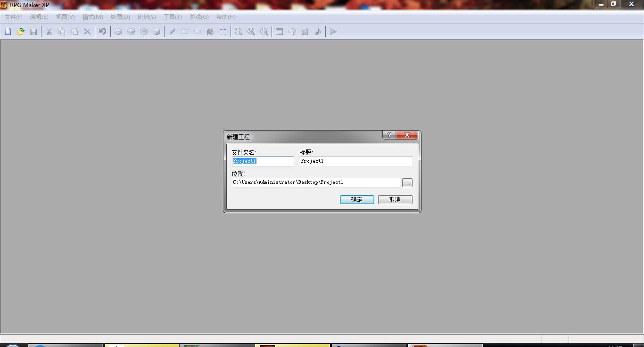
Task: Click the New Project toolbar icon
Action: [8, 32]
